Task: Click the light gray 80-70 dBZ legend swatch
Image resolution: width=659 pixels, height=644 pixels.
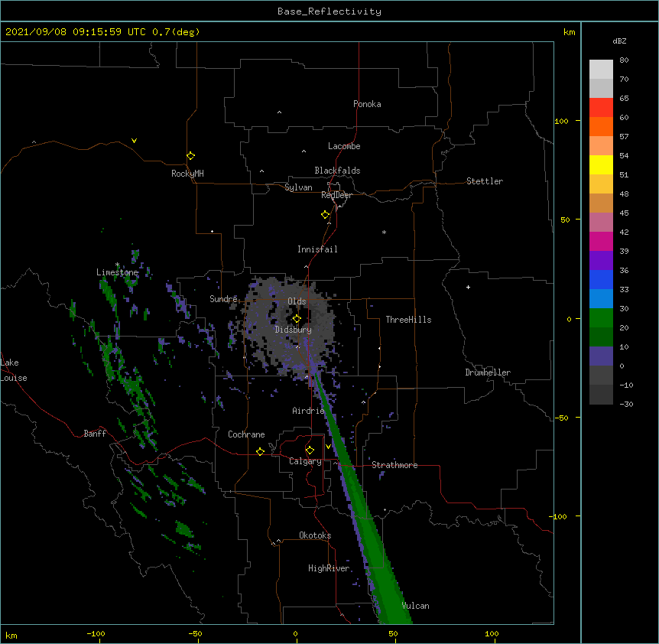Action: 601,70
